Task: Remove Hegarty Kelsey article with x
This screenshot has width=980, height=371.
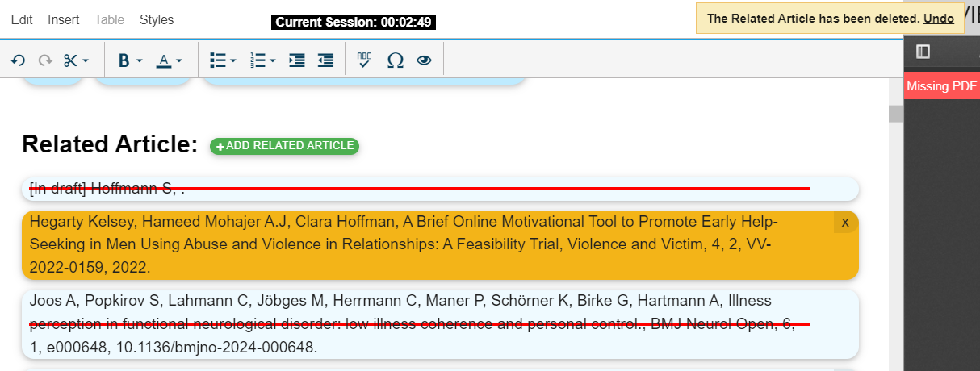Action: point(845,222)
